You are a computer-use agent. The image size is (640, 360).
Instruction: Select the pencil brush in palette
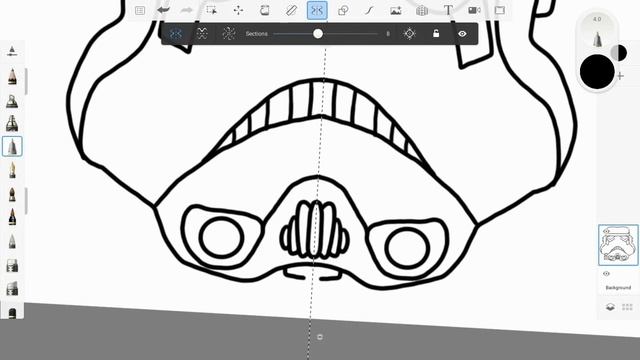tap(12, 76)
